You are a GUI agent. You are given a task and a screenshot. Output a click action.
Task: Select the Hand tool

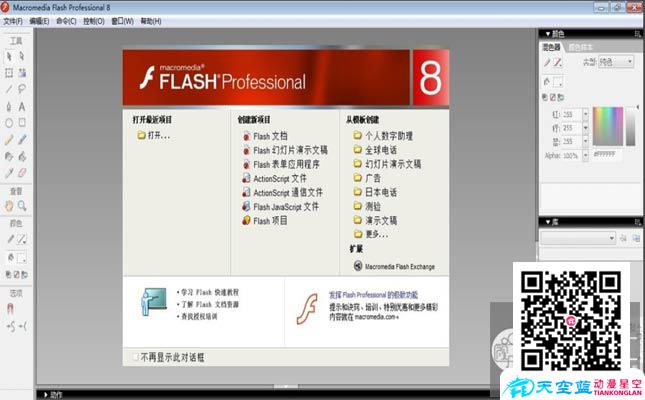tap(9, 206)
